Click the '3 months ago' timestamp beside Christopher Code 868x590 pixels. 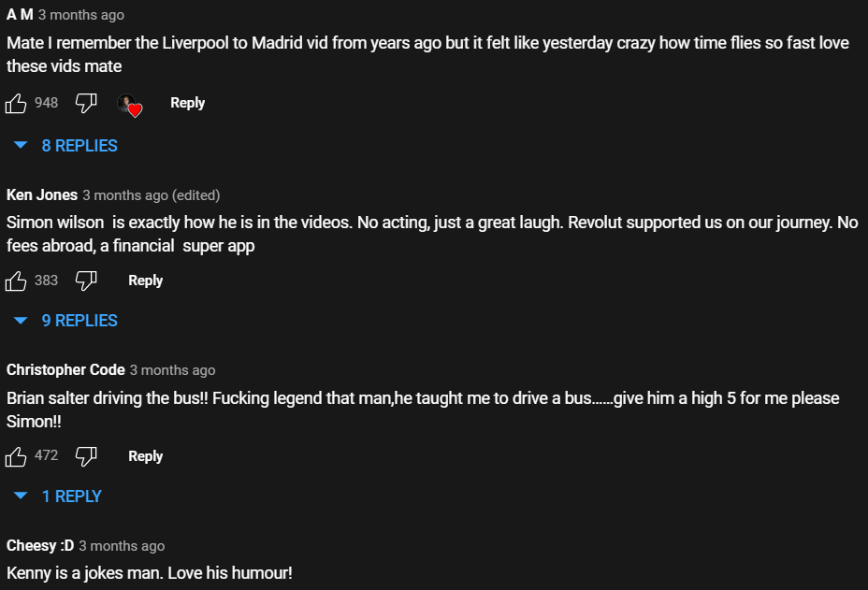pos(172,370)
